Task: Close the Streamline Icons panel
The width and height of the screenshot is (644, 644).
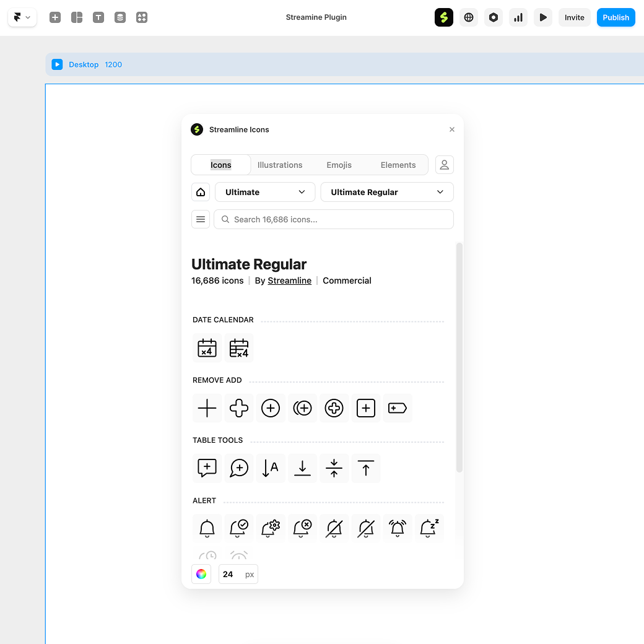Action: tap(452, 129)
